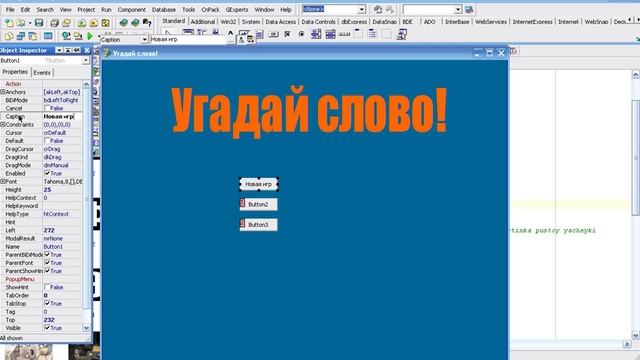The width and height of the screenshot is (640, 360).
Task: Click the Add file to project icon
Action: tap(82, 23)
